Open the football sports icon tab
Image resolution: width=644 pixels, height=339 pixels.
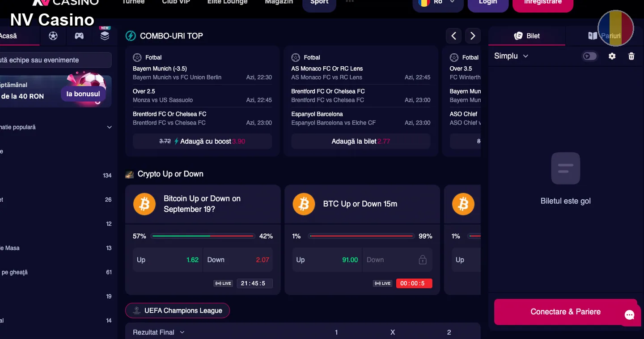tap(53, 36)
